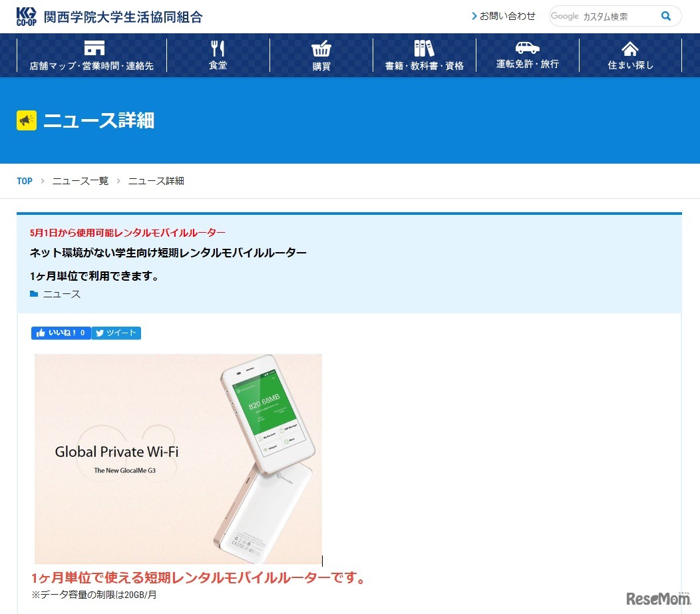Select the ニュース詳細 breadcrumb entry

155,180
